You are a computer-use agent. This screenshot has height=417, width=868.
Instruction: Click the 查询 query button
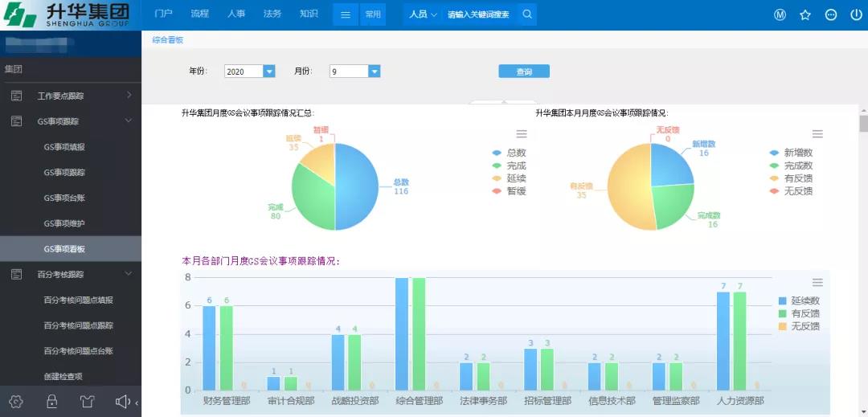tap(524, 72)
